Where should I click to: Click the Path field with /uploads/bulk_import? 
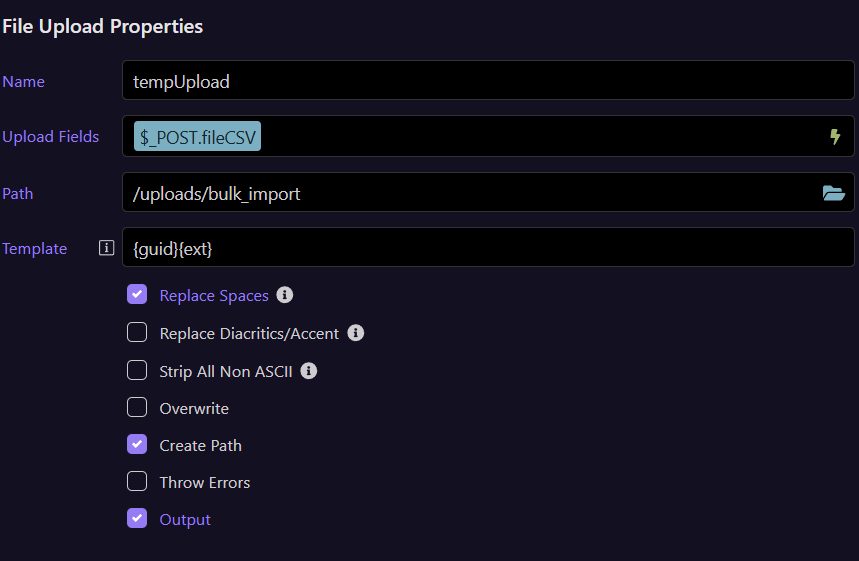[470, 193]
